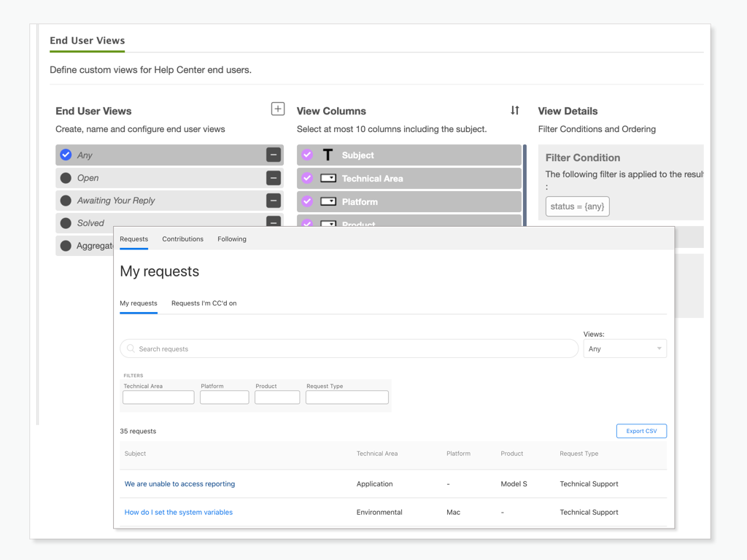This screenshot has width=747, height=560.
Task: Open the Views dropdown showing Any
Action: click(x=624, y=349)
